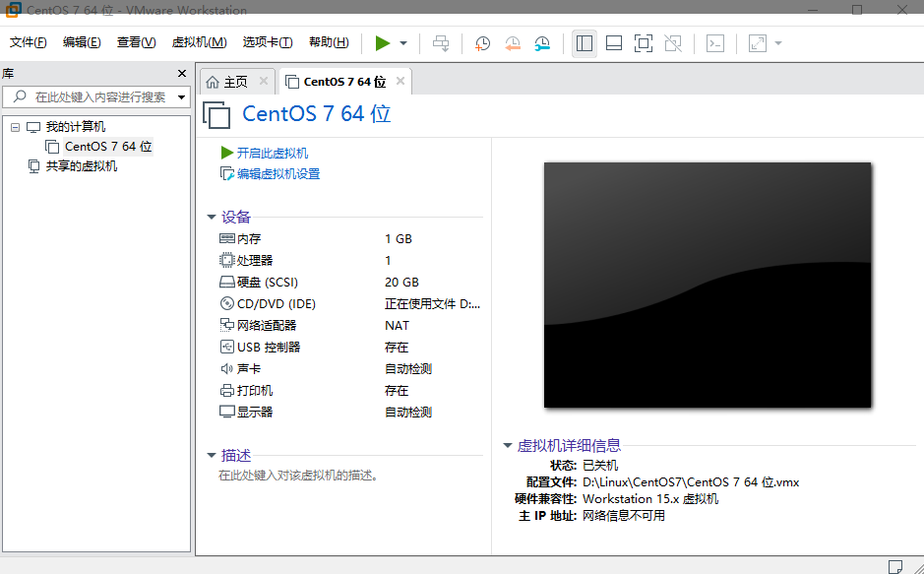Select CentOS 7 64 位 in library tree
This screenshot has width=924, height=574.
[x=108, y=146]
